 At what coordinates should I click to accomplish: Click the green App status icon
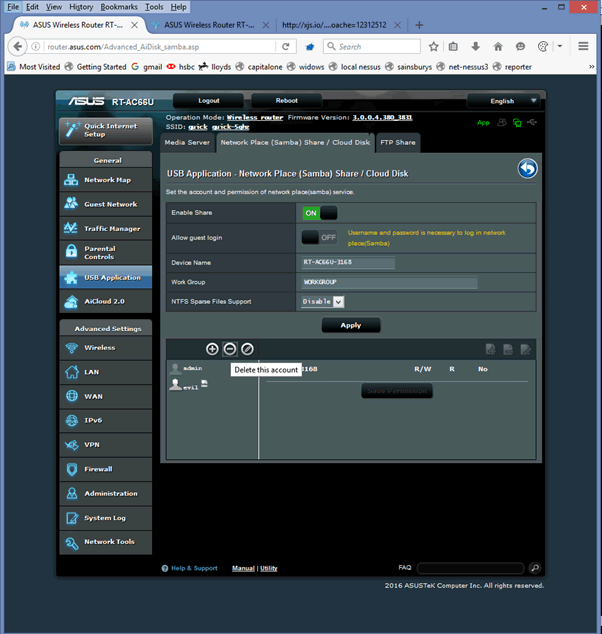click(x=483, y=123)
